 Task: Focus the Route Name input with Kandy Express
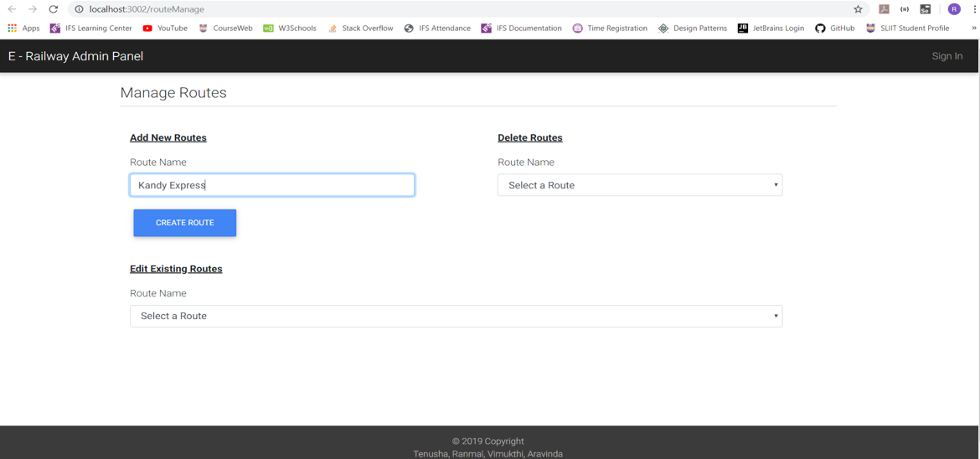click(x=272, y=185)
